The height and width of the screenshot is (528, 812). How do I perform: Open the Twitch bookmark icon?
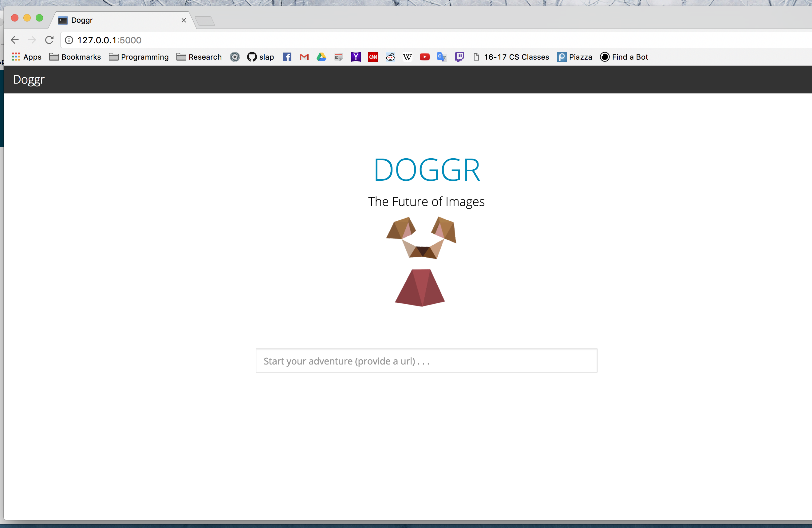pyautogui.click(x=459, y=57)
